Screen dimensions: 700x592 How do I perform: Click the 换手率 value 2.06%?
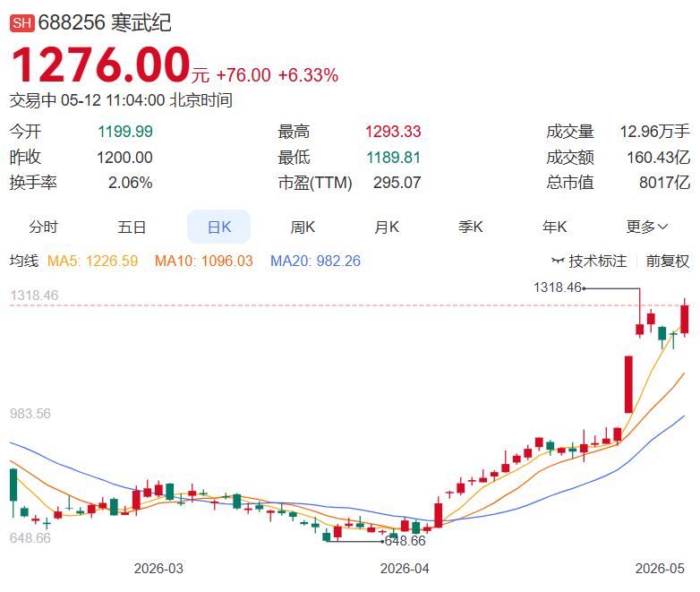pos(131,183)
